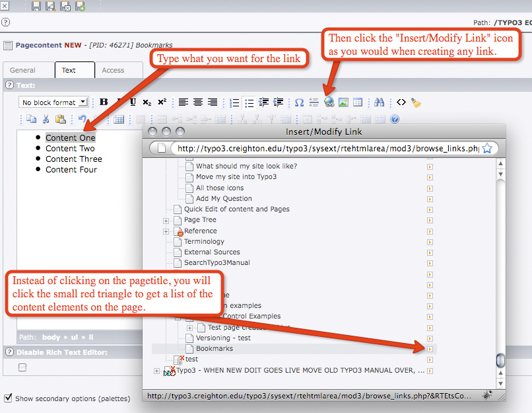Expand the Page Tree node

click(166, 220)
